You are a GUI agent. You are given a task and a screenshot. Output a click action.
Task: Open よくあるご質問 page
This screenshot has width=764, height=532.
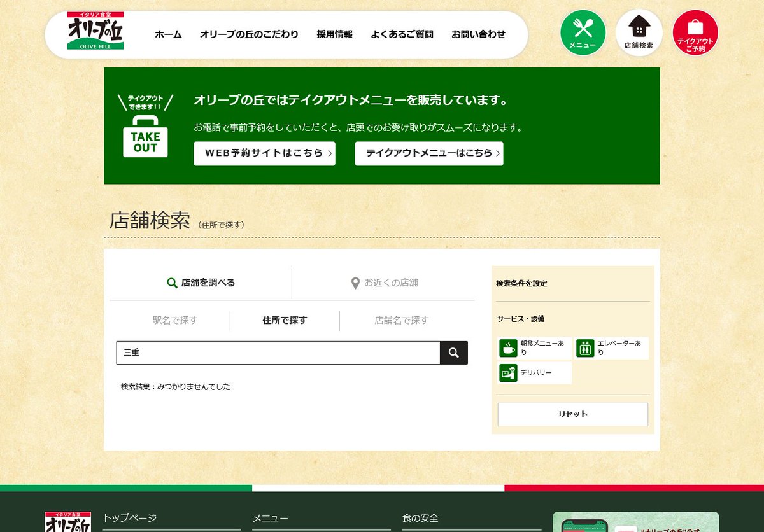coord(402,34)
